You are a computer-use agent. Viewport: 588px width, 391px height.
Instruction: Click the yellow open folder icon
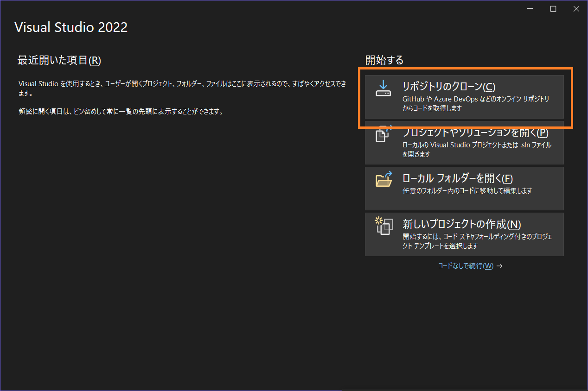tap(383, 181)
